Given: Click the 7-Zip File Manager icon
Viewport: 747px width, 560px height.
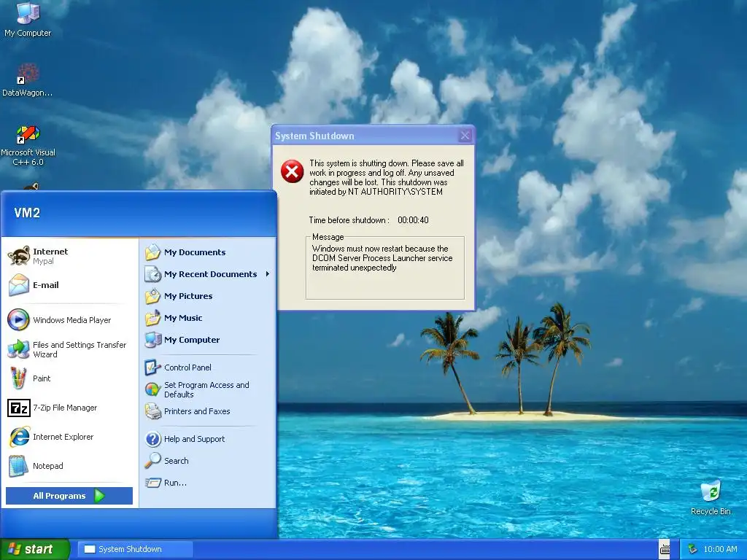Looking at the screenshot, I should pyautogui.click(x=19, y=408).
